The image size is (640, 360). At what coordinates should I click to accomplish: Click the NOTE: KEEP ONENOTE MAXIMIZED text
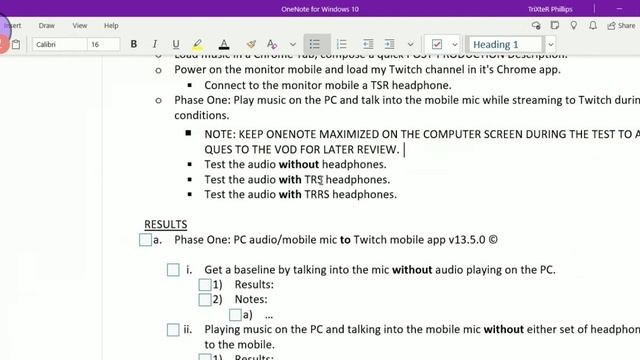pyautogui.click(x=422, y=142)
